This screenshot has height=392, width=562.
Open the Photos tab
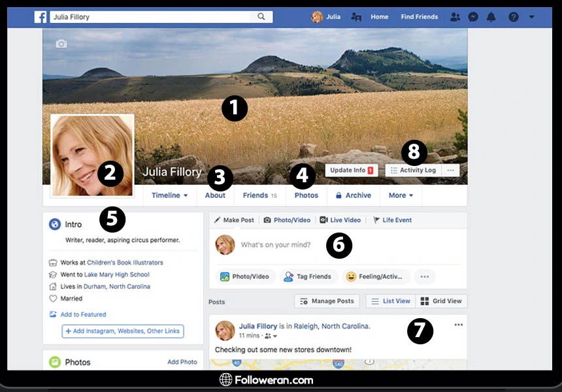[x=306, y=195]
